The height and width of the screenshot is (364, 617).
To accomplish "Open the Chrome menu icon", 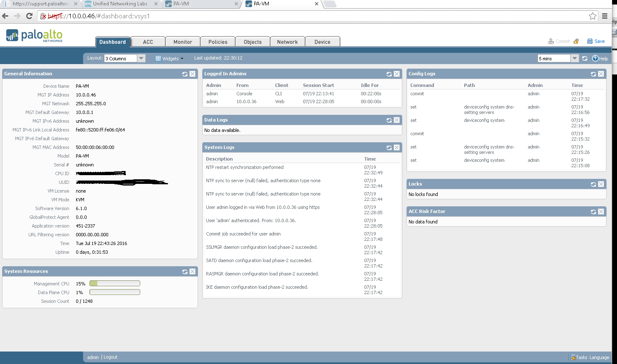I will pyautogui.click(x=605, y=16).
